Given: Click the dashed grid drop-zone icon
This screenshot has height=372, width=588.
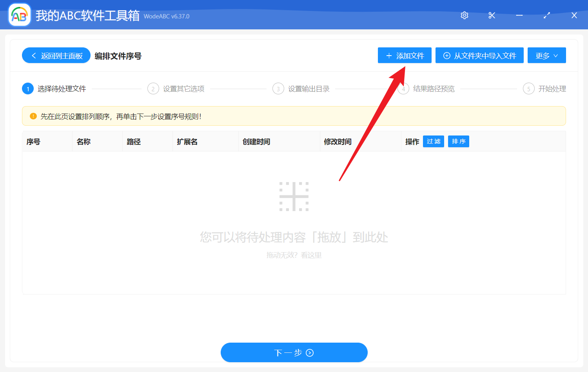Looking at the screenshot, I should [294, 196].
